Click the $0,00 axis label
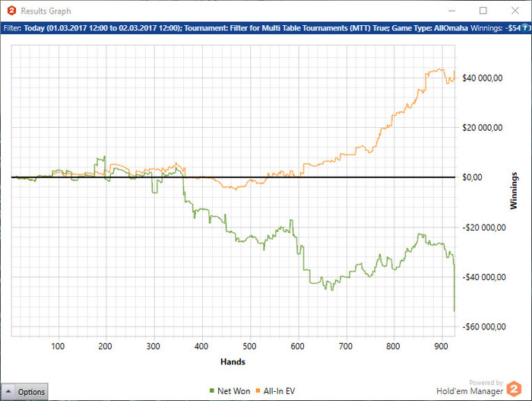The width and height of the screenshot is (532, 401). click(472, 177)
